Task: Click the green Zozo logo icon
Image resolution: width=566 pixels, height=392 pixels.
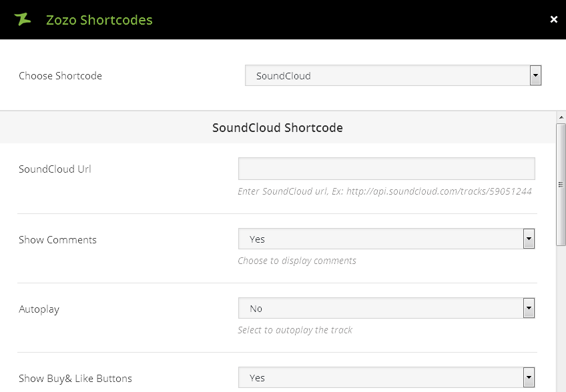Action: 23,19
